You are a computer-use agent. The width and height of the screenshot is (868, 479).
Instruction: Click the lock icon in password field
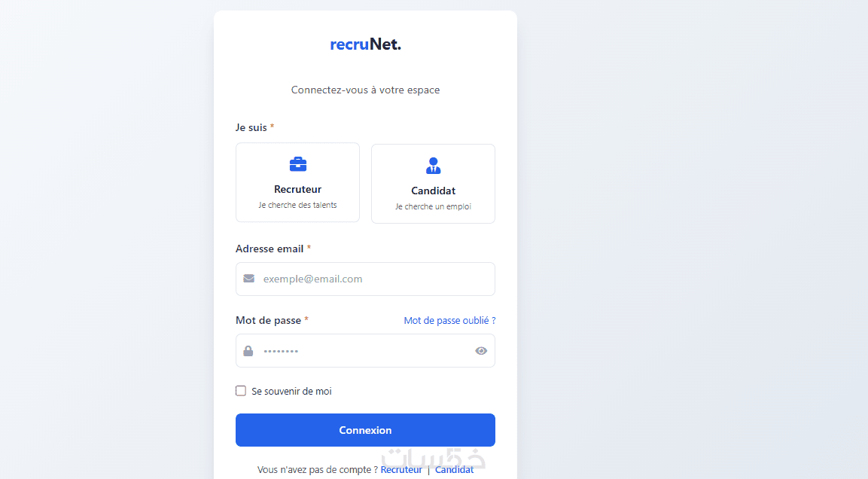click(x=248, y=351)
